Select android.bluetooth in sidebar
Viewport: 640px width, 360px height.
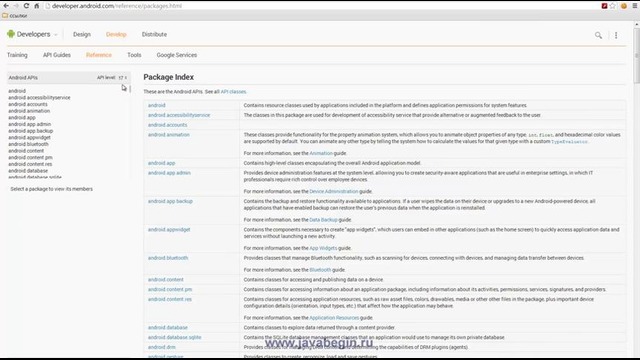coord(28,144)
